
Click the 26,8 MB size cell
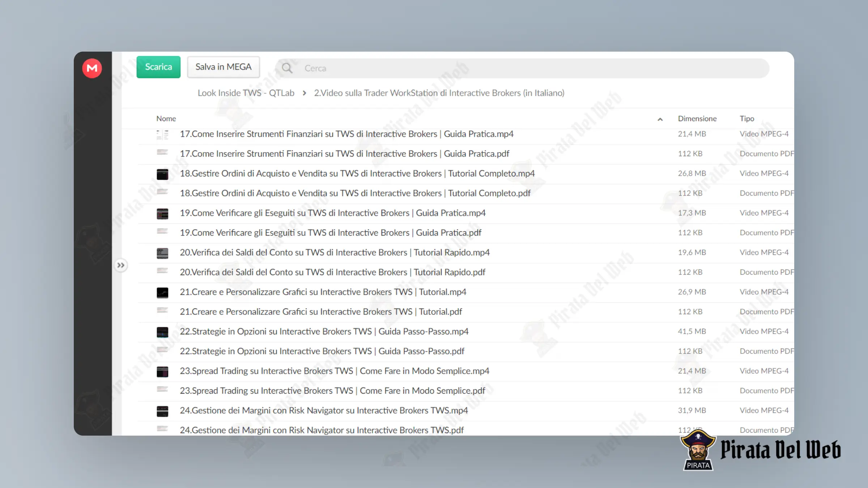(692, 174)
